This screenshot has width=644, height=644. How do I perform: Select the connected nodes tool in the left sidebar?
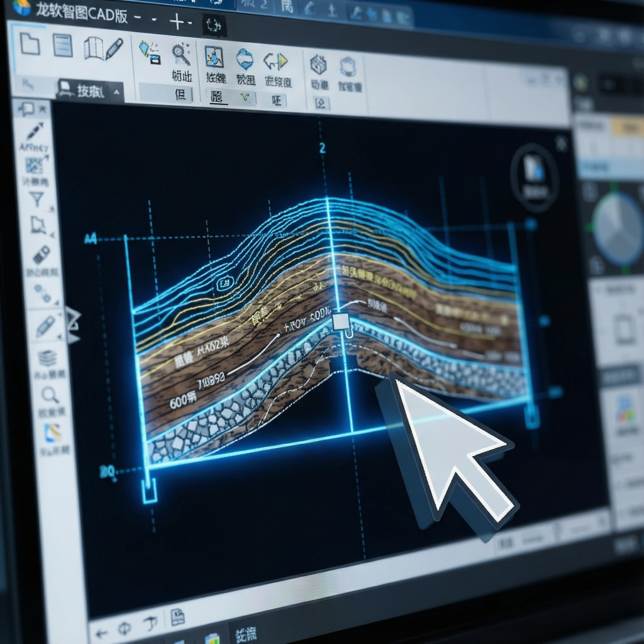[x=43, y=293]
